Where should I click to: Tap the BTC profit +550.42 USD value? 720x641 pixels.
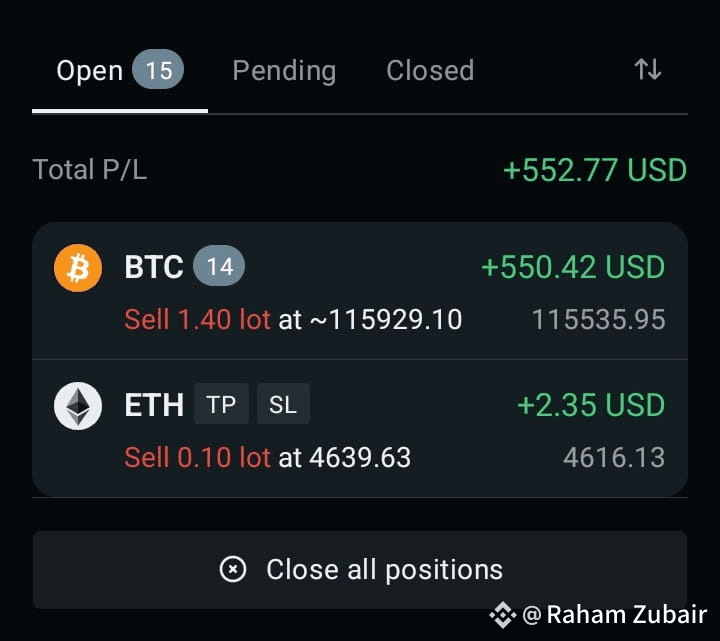[x=573, y=267]
